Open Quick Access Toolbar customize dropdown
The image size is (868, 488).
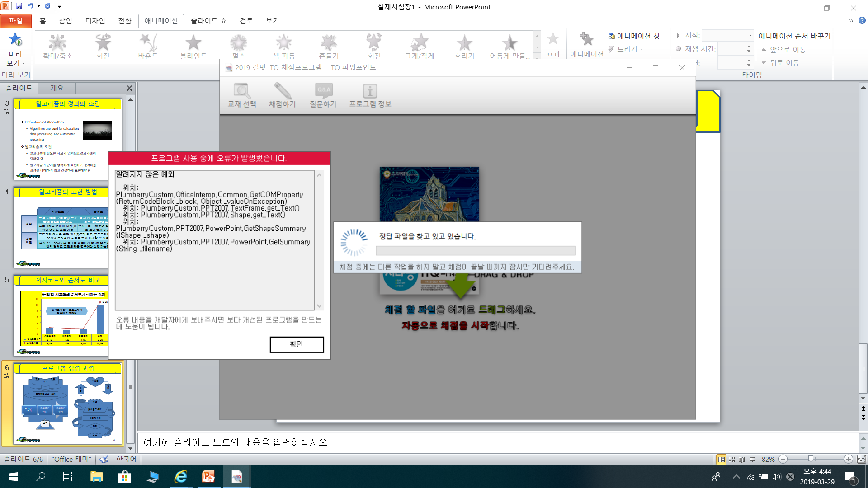(x=59, y=6)
